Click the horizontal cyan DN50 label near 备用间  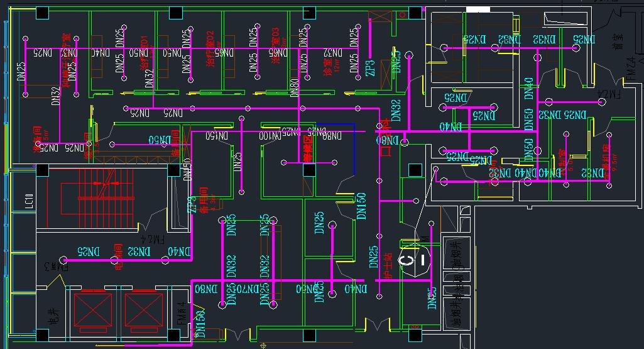coord(160,140)
